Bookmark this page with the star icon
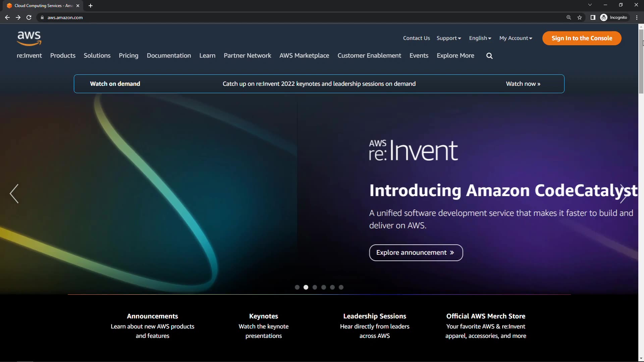The width and height of the screenshot is (644, 362). 580,17
